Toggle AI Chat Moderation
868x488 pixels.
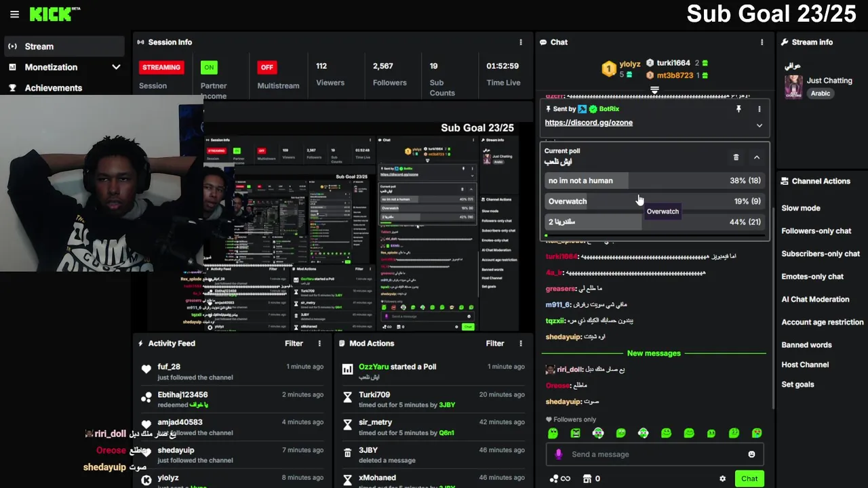(x=815, y=300)
